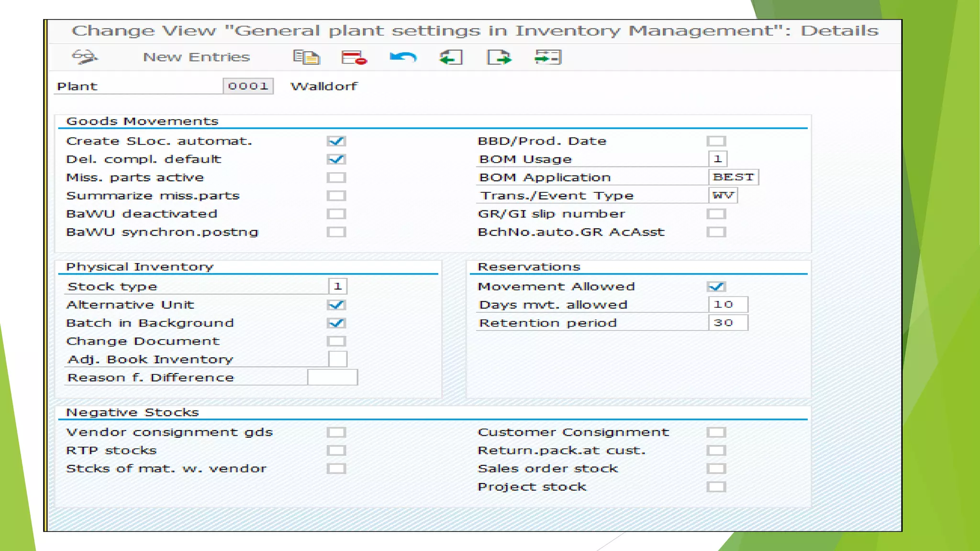This screenshot has width=980, height=551.
Task: Check the Project stock checkbox
Action: pos(716,487)
